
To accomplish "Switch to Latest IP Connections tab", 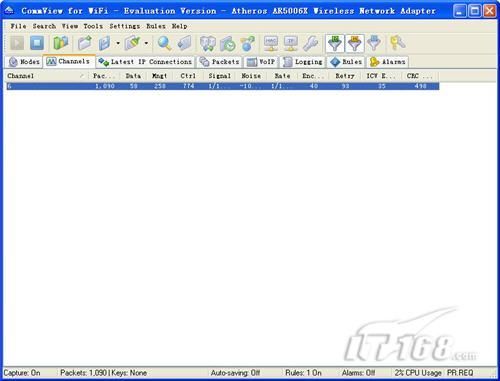I will [x=145, y=62].
